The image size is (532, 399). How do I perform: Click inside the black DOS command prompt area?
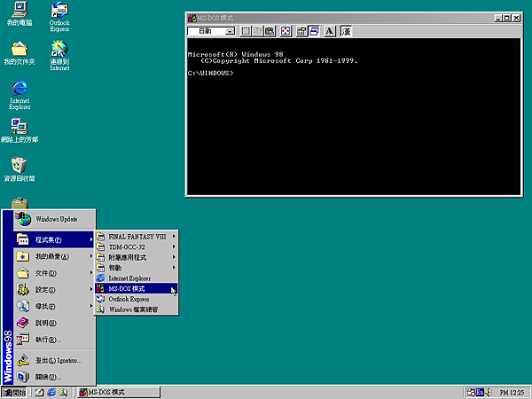pos(354,117)
